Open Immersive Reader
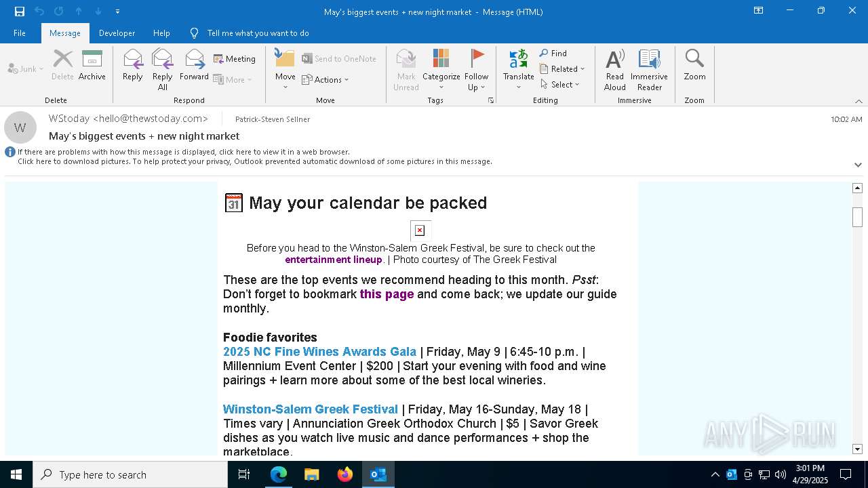Viewport: 868px width, 488px height. (650, 70)
